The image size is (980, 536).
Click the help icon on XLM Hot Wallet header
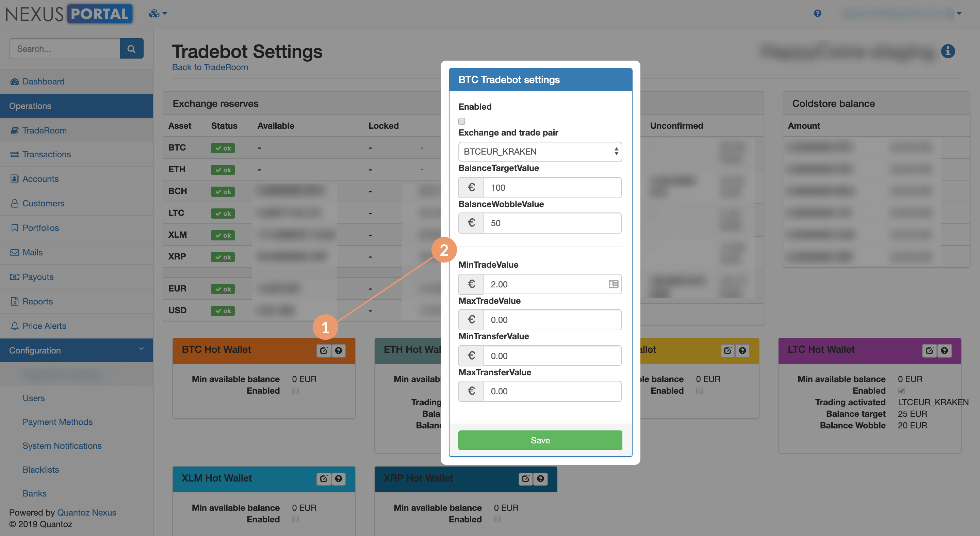(x=338, y=479)
